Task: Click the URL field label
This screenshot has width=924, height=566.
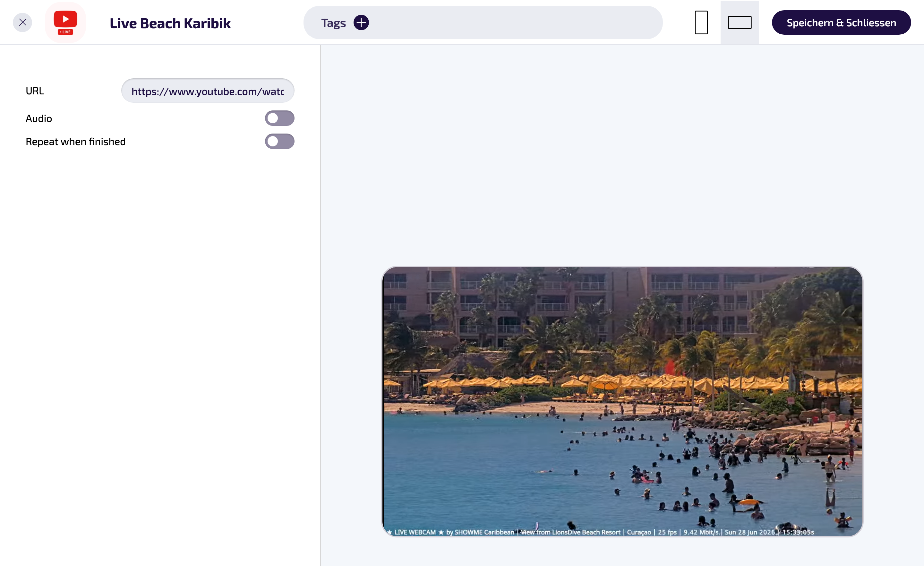Action: pos(35,91)
